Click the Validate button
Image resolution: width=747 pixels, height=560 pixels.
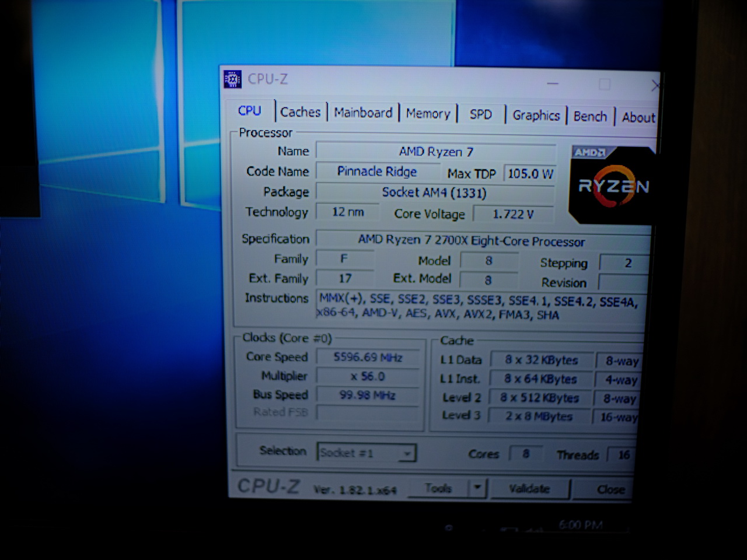point(529,489)
